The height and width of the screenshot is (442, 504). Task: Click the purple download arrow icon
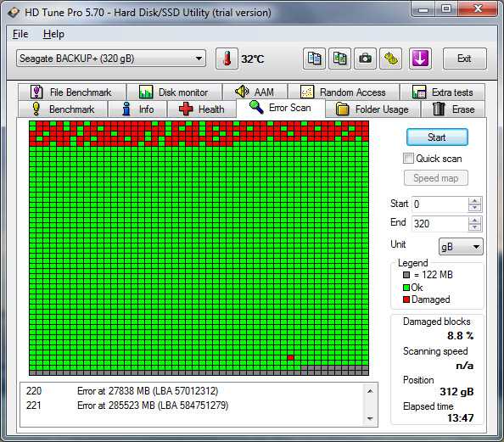[x=420, y=59]
